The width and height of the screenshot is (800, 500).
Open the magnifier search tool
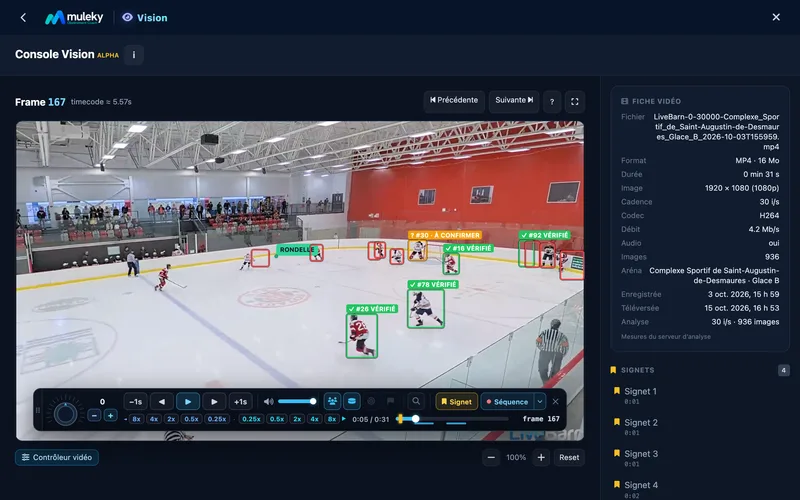pos(416,402)
